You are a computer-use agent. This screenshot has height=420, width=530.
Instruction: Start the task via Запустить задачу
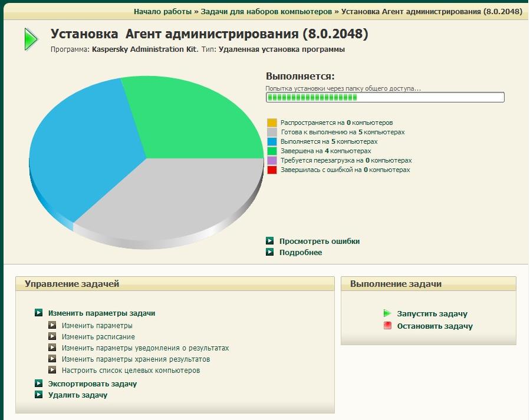(432, 313)
